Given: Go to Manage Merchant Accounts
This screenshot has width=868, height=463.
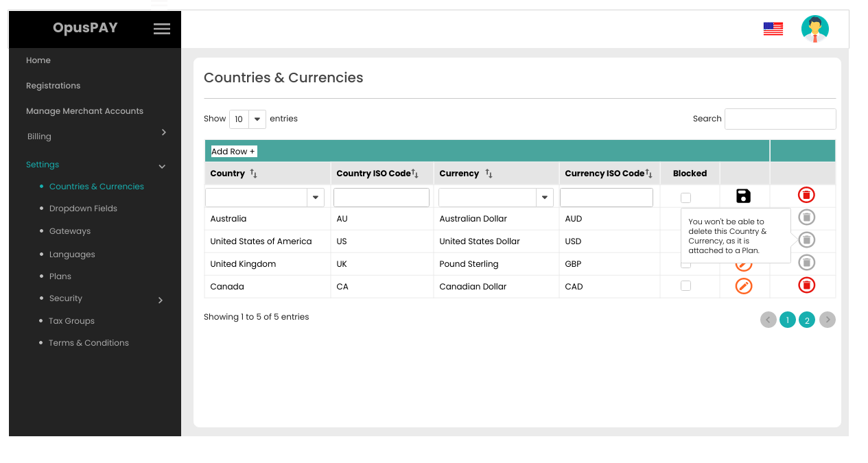Looking at the screenshot, I should [x=84, y=111].
